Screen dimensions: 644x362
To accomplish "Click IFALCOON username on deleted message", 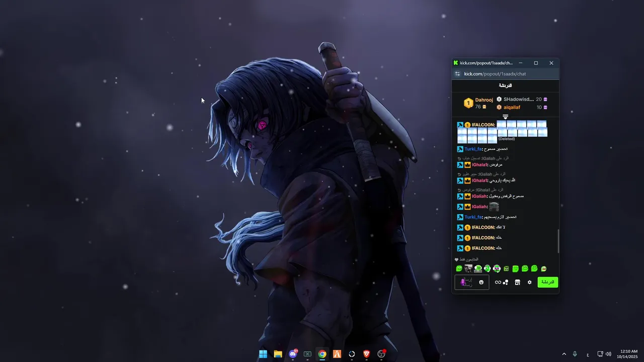I will (x=484, y=125).
